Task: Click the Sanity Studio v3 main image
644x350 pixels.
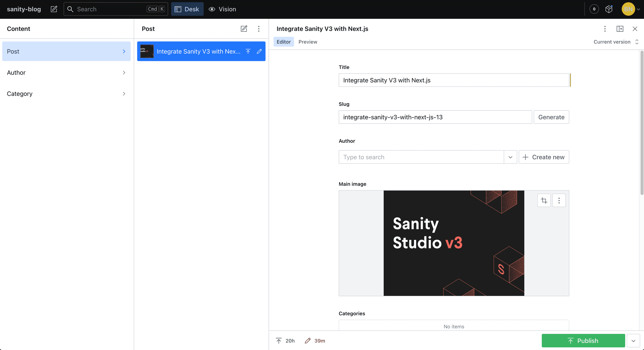Action: [454, 243]
